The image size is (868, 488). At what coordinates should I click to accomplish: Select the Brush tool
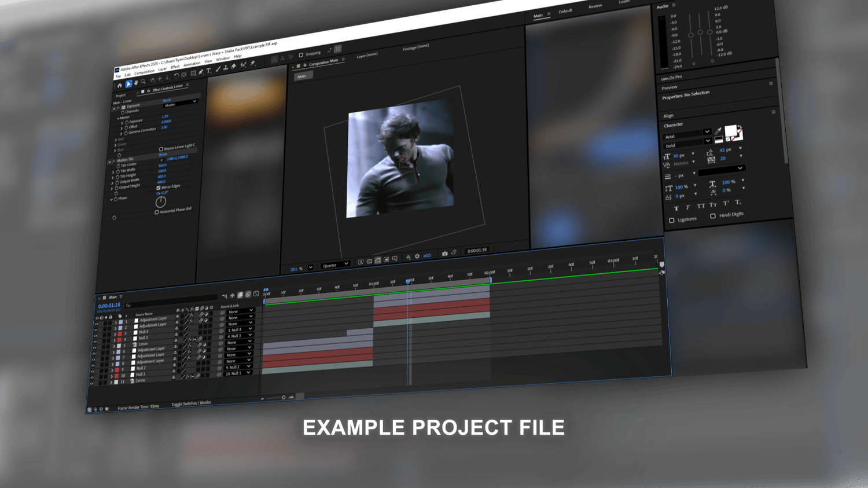(x=218, y=69)
